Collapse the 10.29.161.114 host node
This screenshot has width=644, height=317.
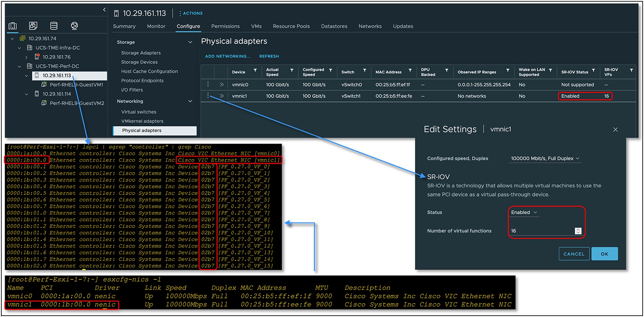click(27, 94)
